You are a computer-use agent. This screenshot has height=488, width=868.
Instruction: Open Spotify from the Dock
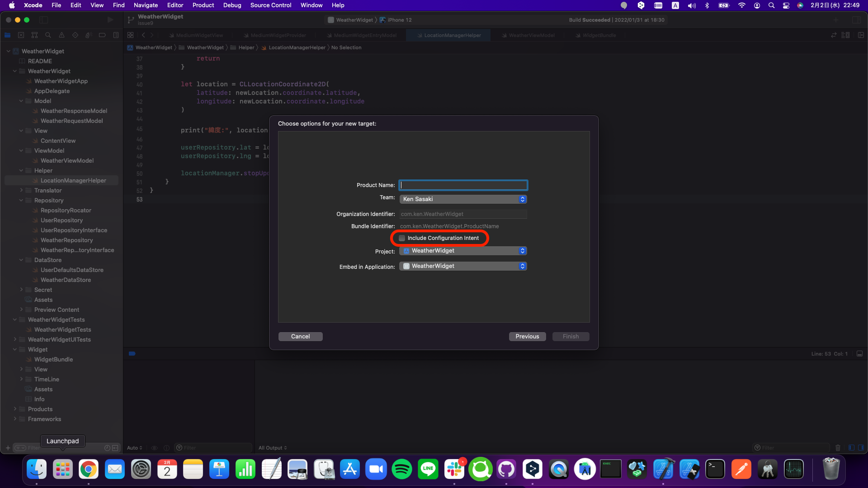(x=402, y=469)
